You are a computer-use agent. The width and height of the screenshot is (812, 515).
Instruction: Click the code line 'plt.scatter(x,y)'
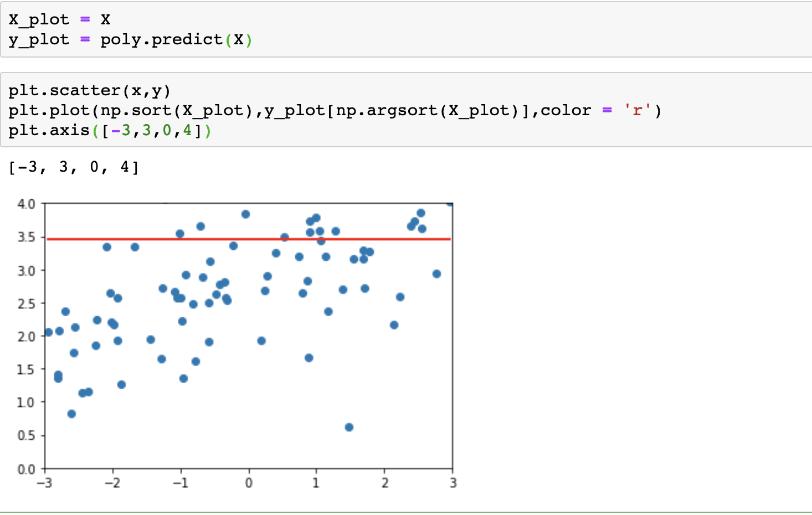(90, 90)
